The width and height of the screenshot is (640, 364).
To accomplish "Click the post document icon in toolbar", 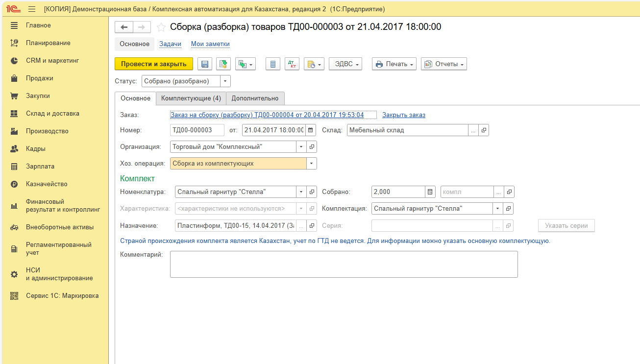I will tap(223, 64).
